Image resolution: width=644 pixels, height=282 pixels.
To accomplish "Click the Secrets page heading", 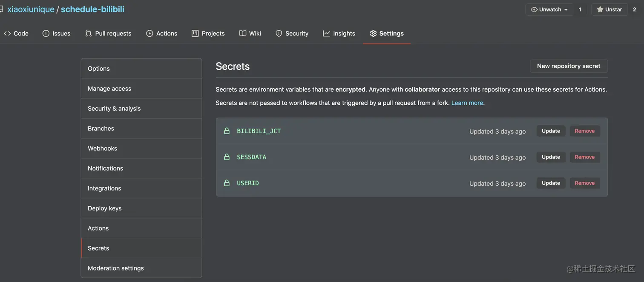I will (x=233, y=66).
